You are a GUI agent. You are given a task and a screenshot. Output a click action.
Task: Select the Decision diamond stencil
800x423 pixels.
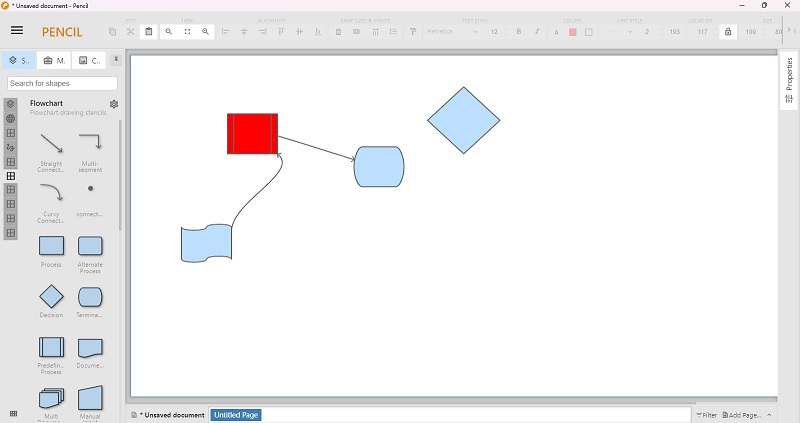[x=51, y=301]
